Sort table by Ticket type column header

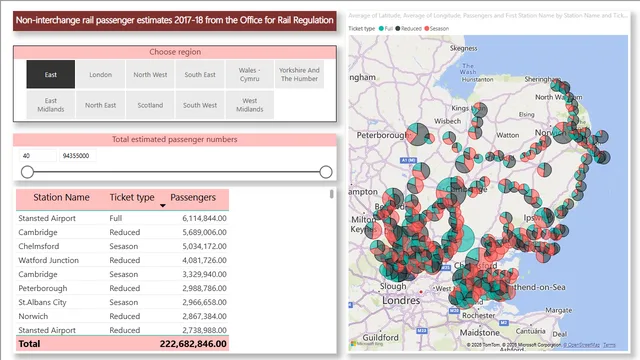pos(132,198)
